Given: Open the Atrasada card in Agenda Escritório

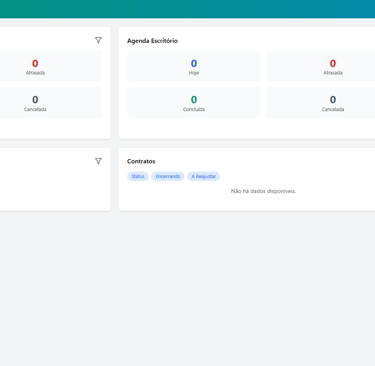Looking at the screenshot, I should click(x=321, y=66).
